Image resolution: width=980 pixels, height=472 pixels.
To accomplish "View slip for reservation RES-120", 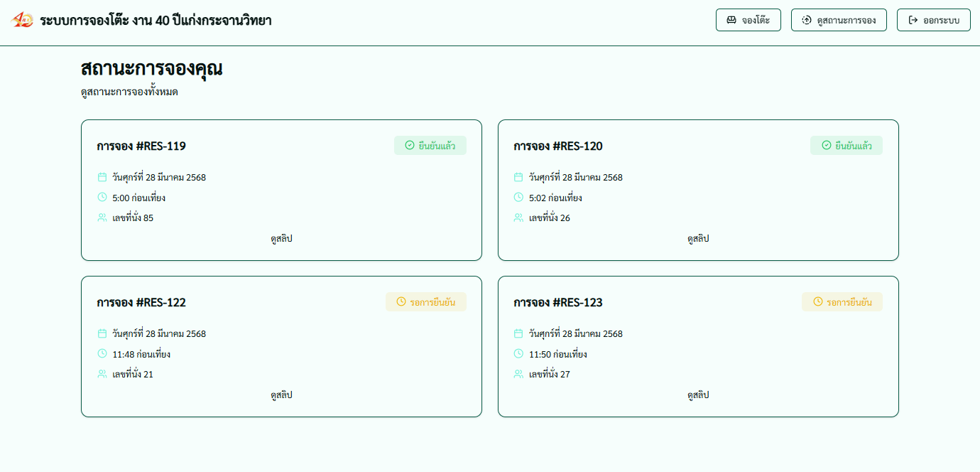I will 697,238.
